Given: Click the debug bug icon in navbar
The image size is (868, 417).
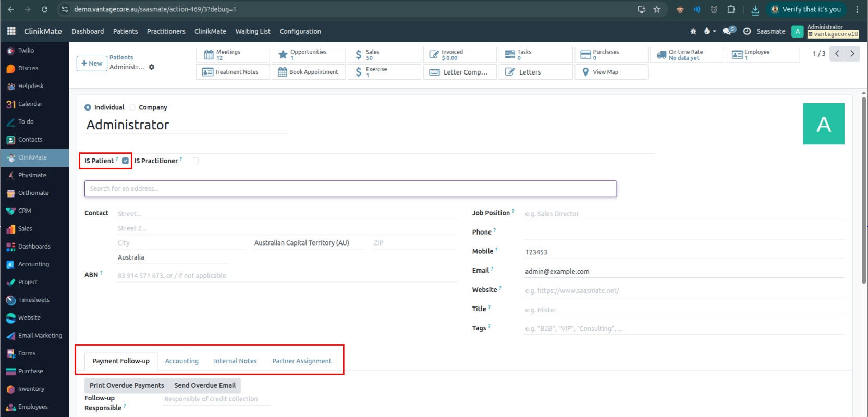Looking at the screenshot, I should pyautogui.click(x=693, y=31).
